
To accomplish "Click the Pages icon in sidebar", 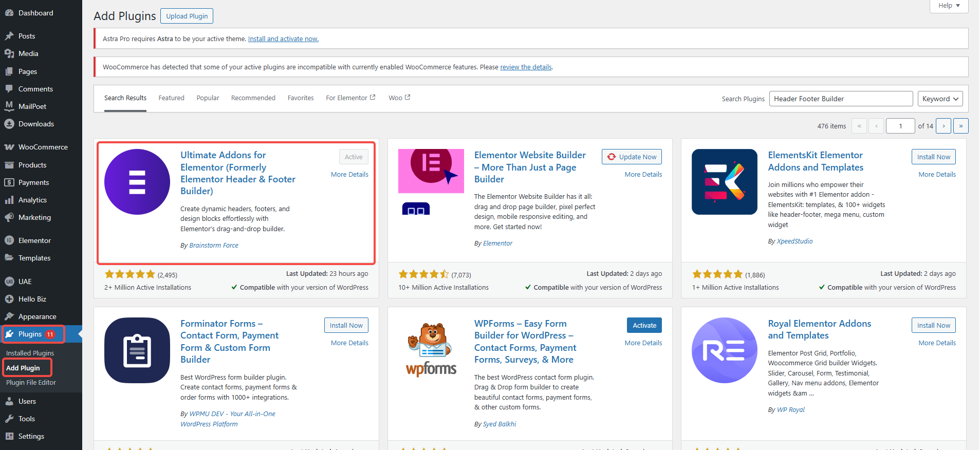I will click(x=9, y=71).
